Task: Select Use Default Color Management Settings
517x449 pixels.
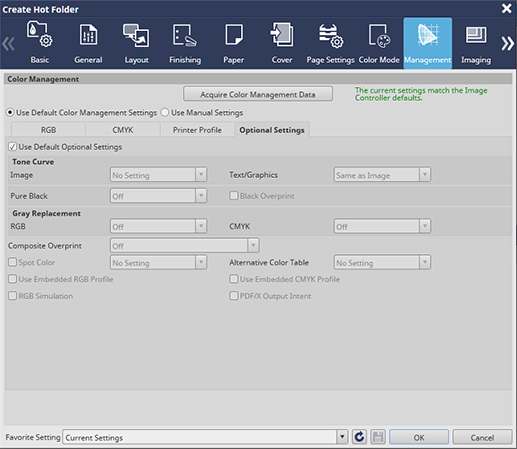Action: [x=10, y=113]
